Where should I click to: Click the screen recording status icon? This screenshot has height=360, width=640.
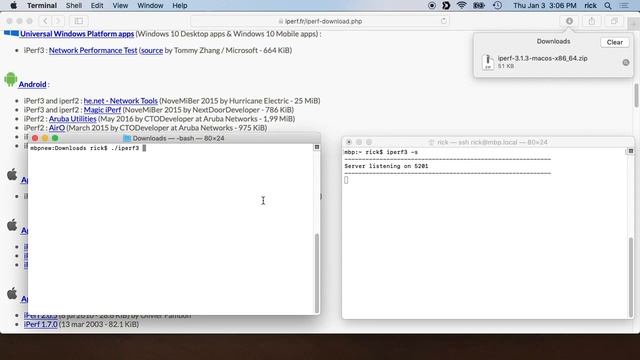431,5
